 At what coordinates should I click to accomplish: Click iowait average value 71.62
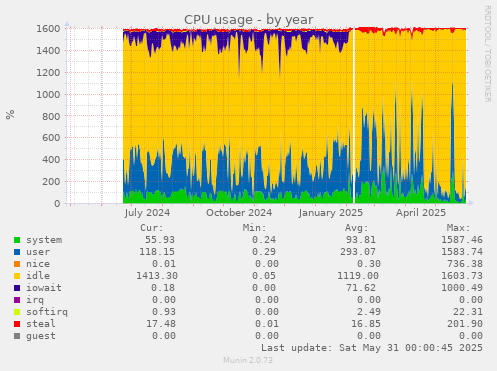pyautogui.click(x=361, y=288)
